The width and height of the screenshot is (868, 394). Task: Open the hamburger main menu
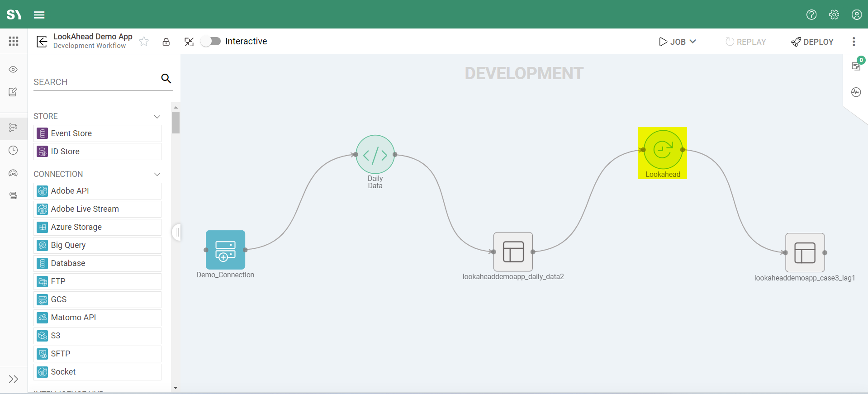39,15
